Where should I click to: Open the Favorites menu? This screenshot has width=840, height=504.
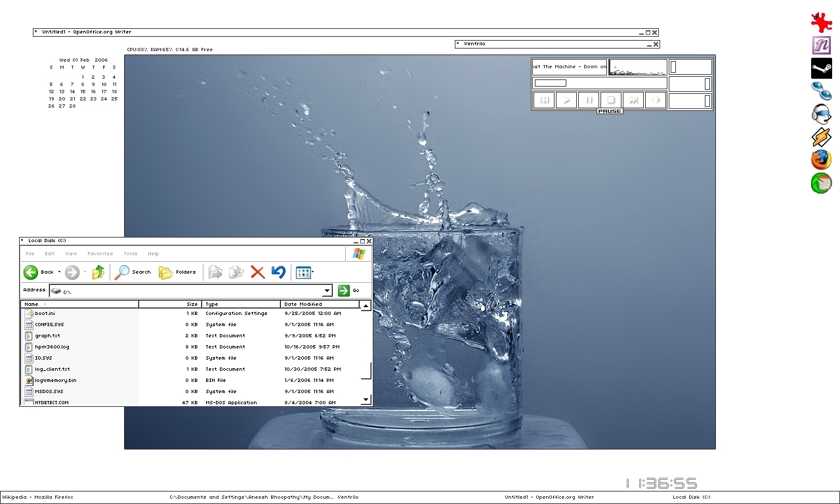pos(100,254)
